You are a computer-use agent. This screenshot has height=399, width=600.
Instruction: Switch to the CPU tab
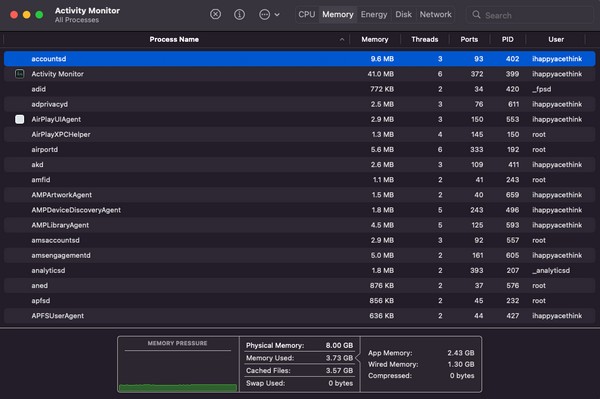pyautogui.click(x=307, y=15)
